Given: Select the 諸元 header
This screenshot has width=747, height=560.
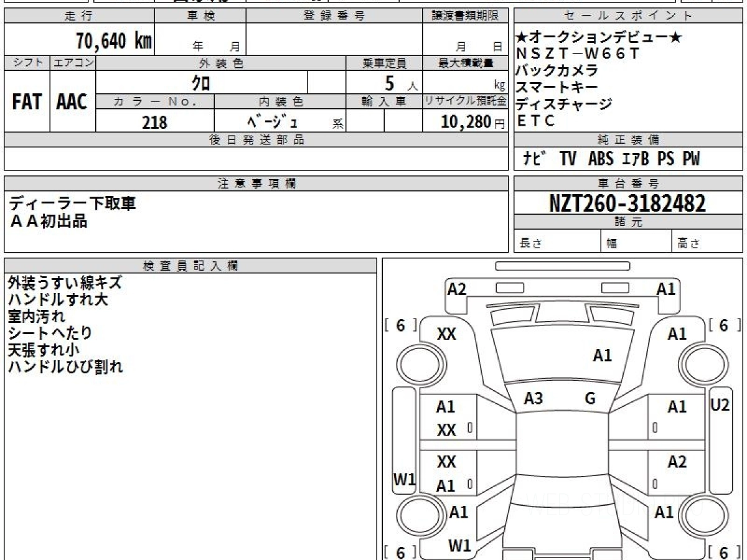Looking at the screenshot, I should pos(627,222).
